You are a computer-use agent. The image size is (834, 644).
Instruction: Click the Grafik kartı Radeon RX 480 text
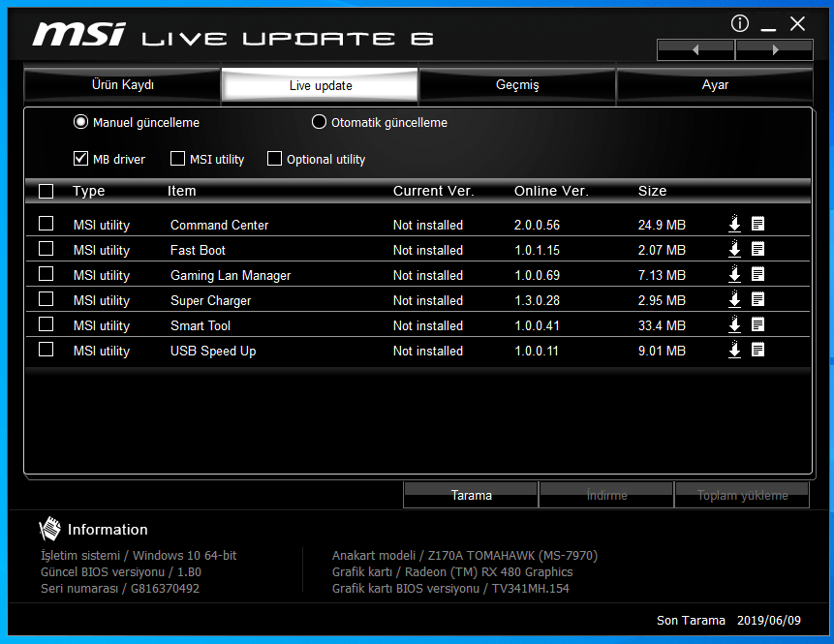point(452,571)
